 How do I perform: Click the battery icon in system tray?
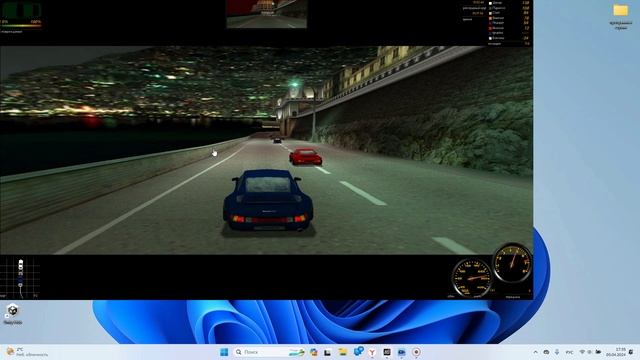598,352
